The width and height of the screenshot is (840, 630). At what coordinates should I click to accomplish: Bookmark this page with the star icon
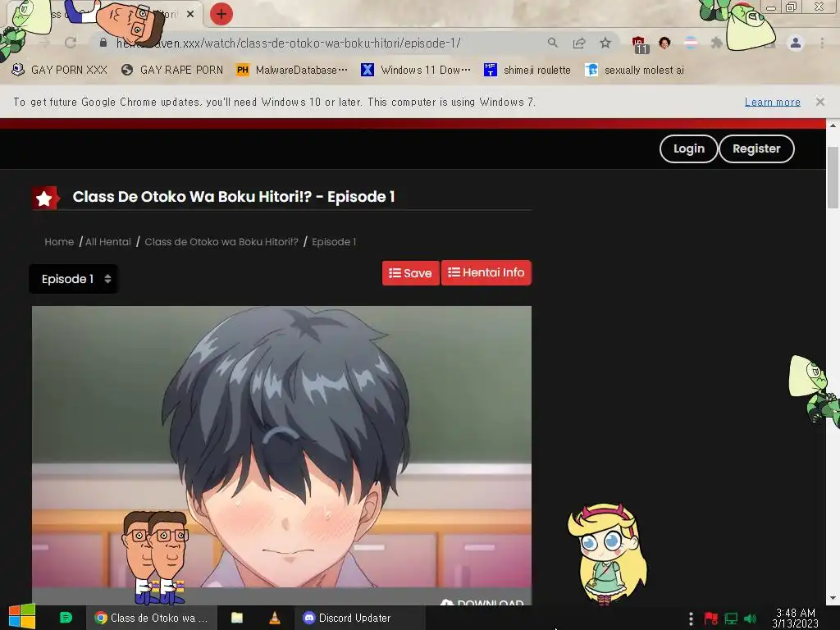tap(605, 43)
